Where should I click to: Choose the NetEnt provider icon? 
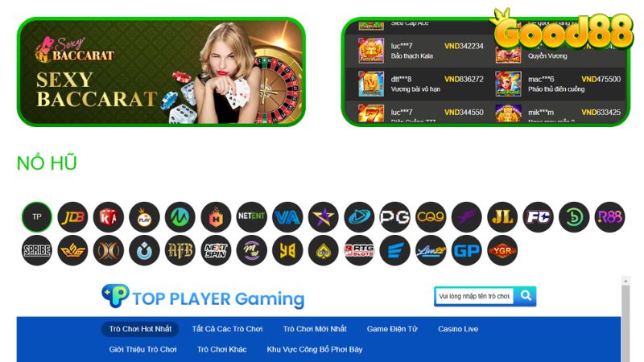click(x=252, y=217)
